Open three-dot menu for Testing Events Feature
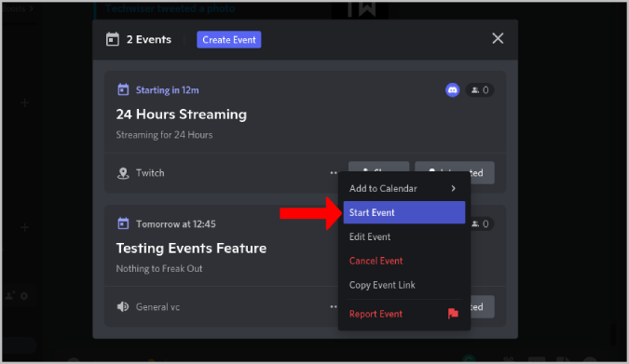Viewport: 629px width, 364px height. [334, 306]
